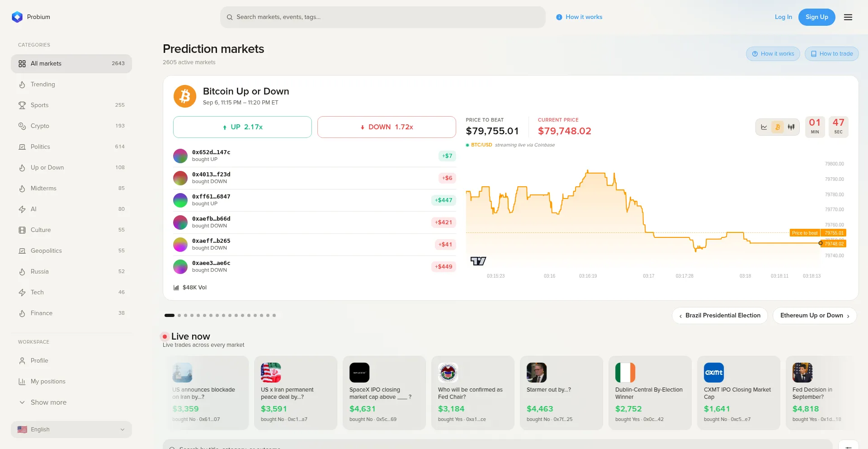Image resolution: width=868 pixels, height=449 pixels.
Task: Click the coins icon beside Crypto
Action: point(22,126)
